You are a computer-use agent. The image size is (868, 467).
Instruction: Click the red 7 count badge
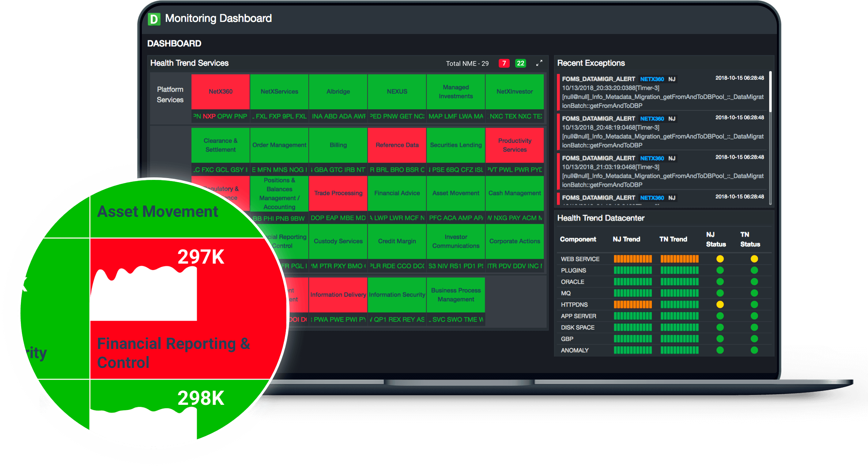[x=504, y=63]
